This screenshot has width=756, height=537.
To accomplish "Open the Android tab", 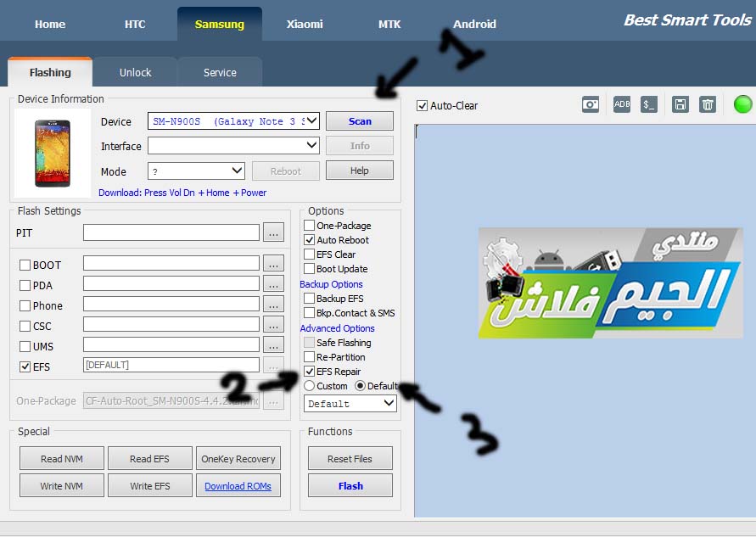I will click(474, 24).
